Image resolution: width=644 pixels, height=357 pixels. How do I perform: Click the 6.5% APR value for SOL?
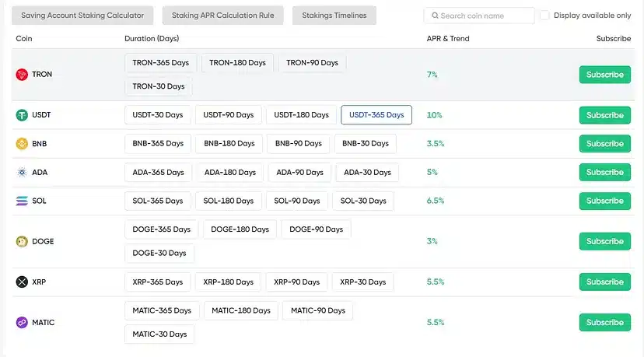[x=436, y=201]
